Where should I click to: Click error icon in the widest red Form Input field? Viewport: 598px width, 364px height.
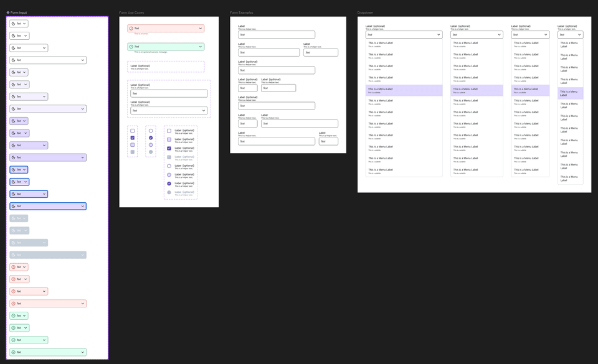click(14, 304)
